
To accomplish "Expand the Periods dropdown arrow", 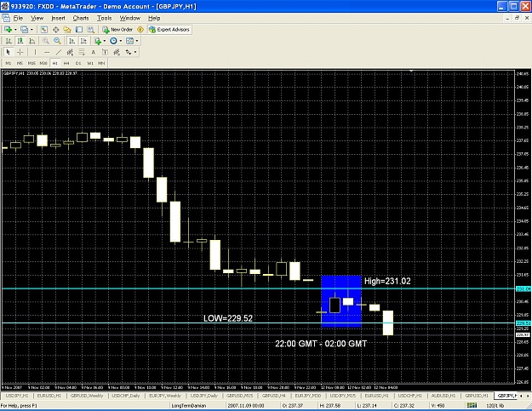I will click(121, 41).
